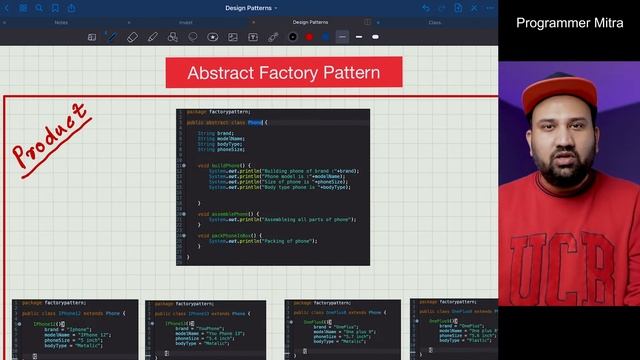Viewport: 640px width, 360px height.
Task: Choose the red pen color
Action: coord(309,37)
